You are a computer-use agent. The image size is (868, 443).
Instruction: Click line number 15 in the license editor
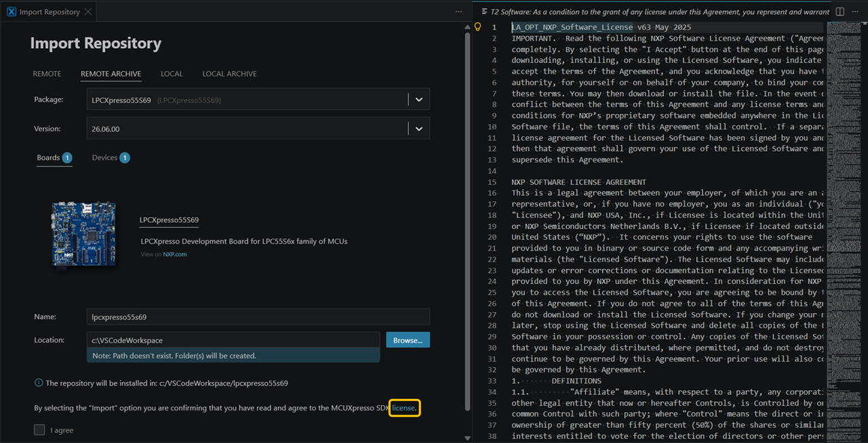492,182
